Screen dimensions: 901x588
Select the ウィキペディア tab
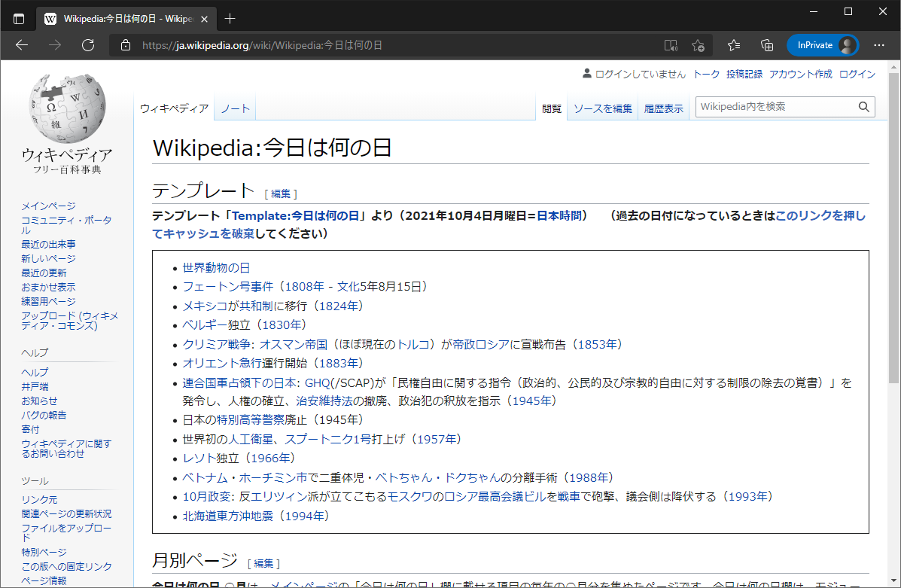174,108
